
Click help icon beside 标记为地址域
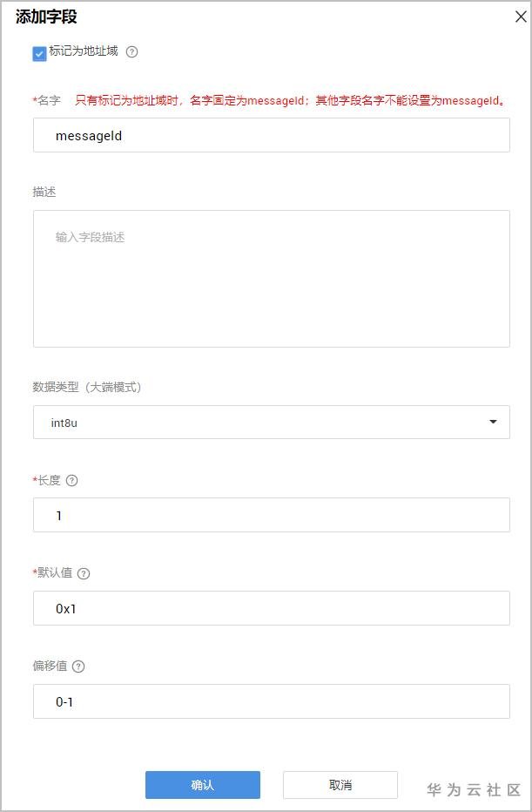[x=132, y=51]
